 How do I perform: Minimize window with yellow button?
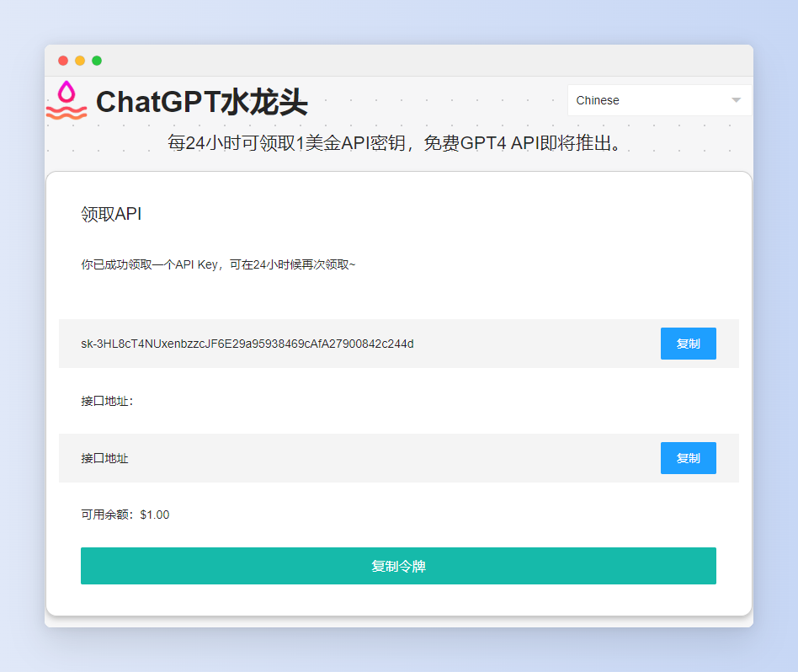[80, 61]
